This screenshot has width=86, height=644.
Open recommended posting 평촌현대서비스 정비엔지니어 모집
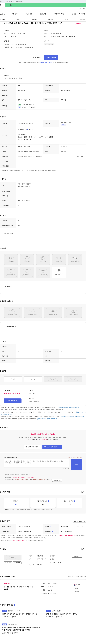coord(20,614)
